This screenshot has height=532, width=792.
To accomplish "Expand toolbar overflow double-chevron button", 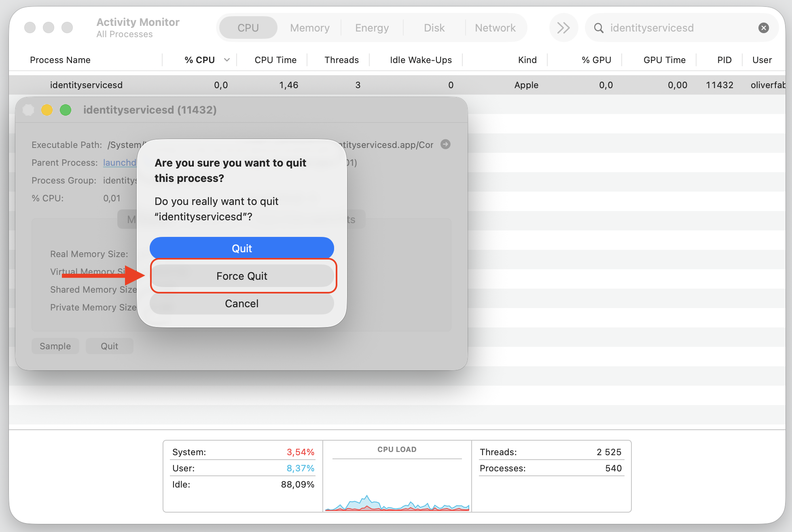I will (563, 28).
